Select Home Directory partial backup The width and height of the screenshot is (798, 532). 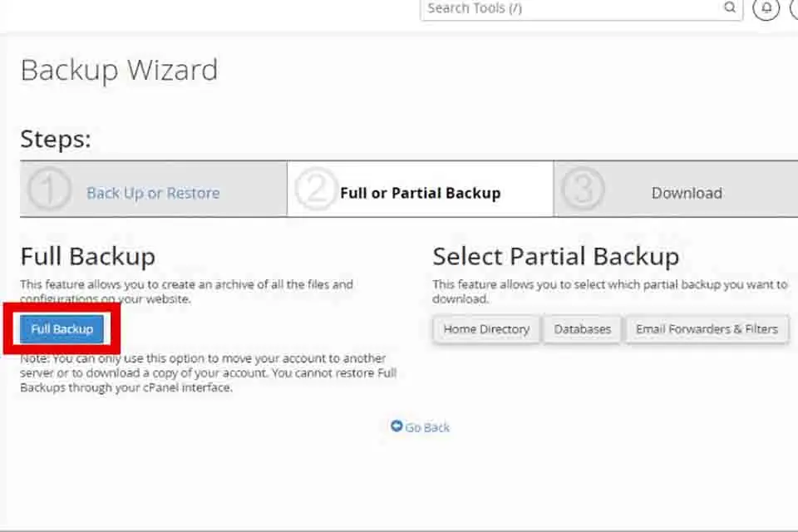[486, 329]
